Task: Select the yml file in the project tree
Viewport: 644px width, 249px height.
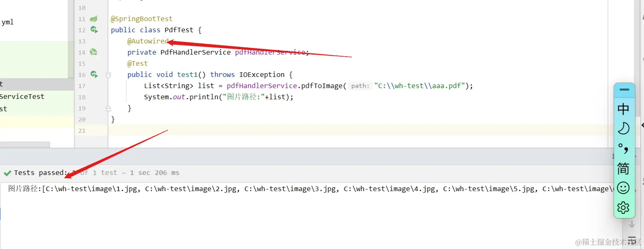Action: (7, 22)
